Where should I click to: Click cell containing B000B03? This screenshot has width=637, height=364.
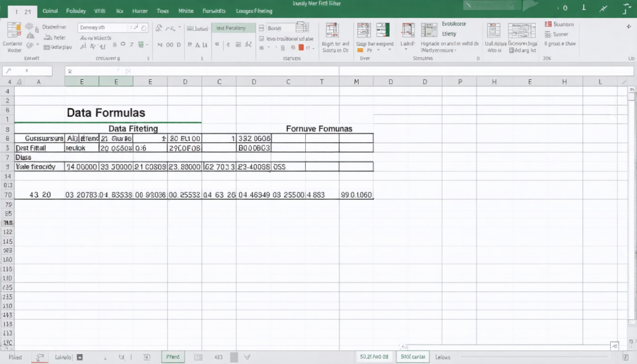point(254,148)
